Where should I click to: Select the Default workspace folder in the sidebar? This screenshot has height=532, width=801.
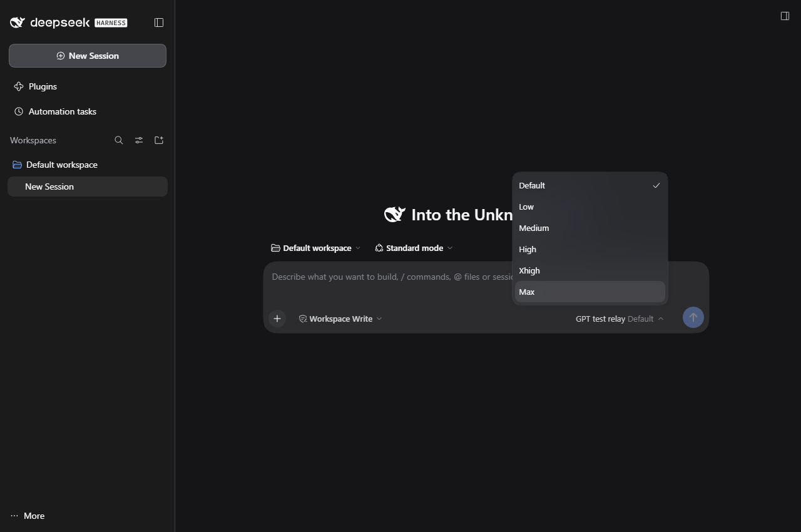point(88,165)
